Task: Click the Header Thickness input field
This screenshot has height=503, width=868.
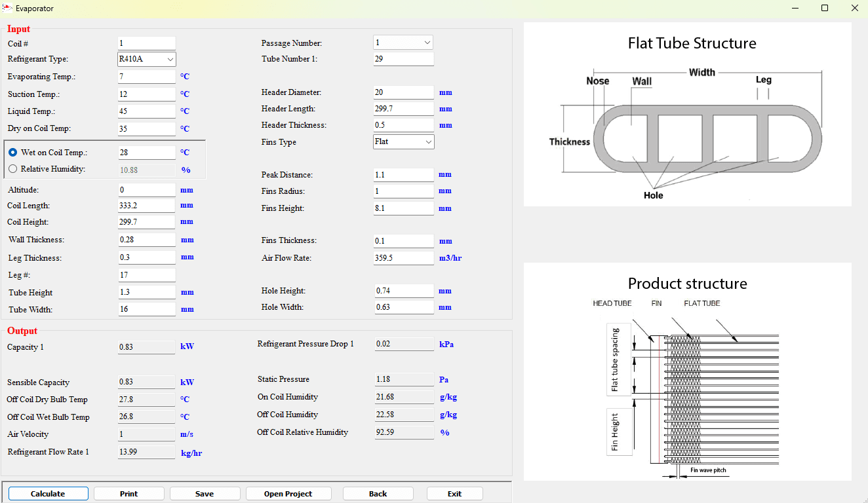Action: click(404, 125)
